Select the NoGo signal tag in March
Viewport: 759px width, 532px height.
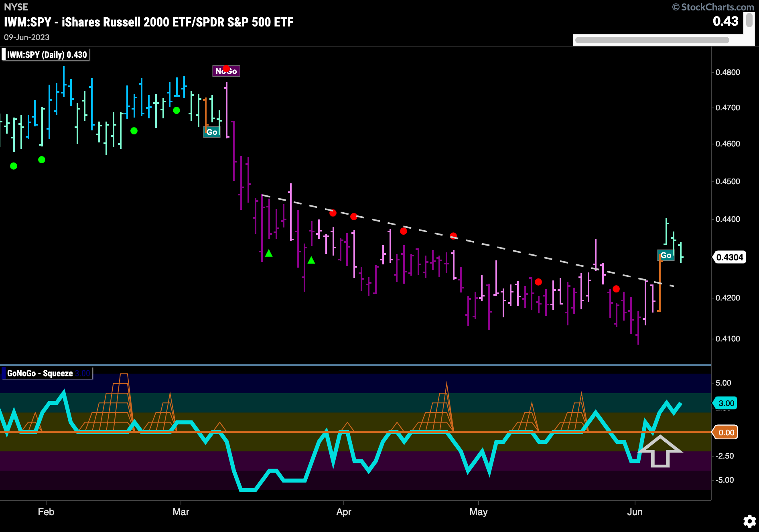click(226, 71)
